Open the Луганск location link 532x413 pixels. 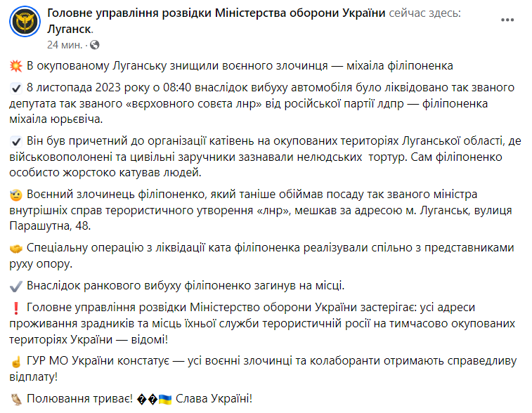pyautogui.click(x=69, y=29)
